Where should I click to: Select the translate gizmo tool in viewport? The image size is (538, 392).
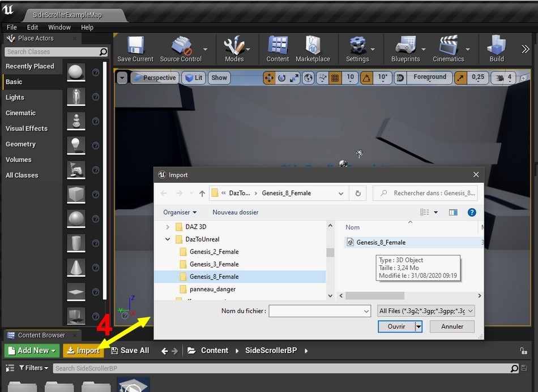tap(269, 78)
